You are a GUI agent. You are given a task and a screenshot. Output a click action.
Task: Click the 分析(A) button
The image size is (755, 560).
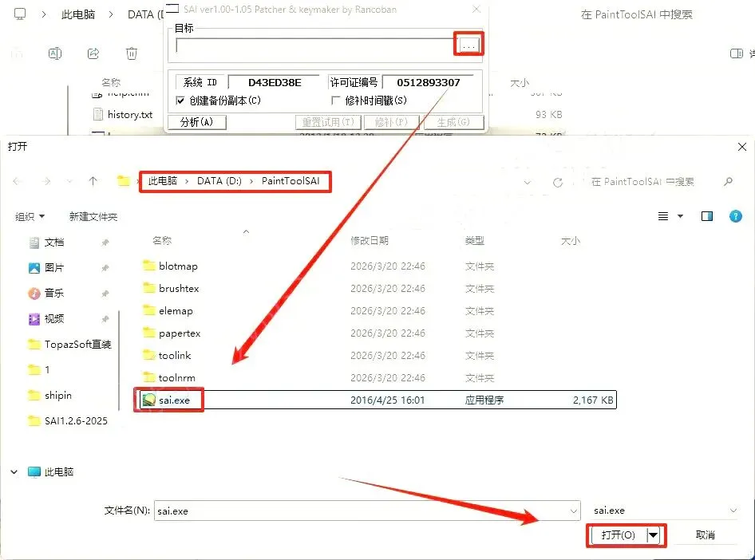(x=196, y=122)
